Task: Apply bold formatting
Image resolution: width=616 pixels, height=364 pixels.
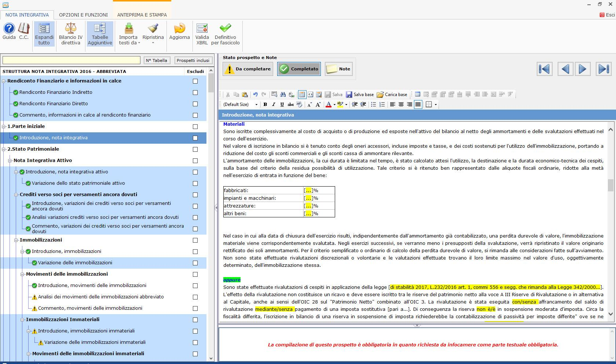Action: tap(265, 104)
